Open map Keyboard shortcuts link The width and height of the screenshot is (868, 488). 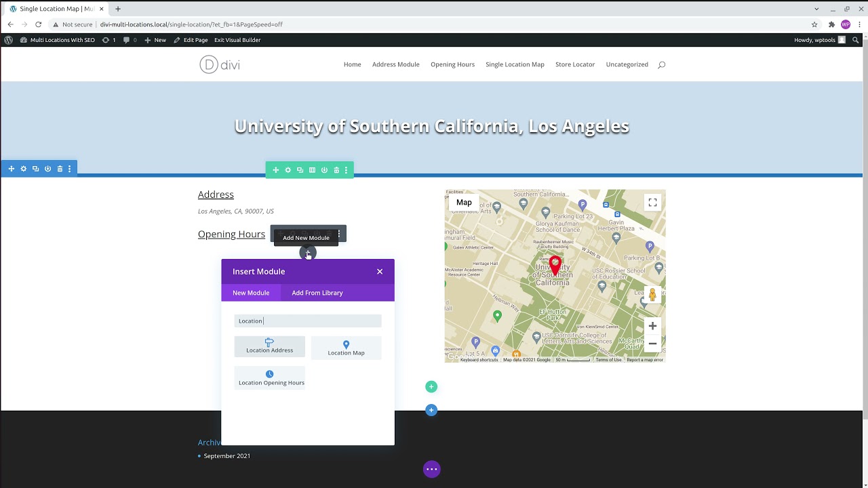pos(479,360)
